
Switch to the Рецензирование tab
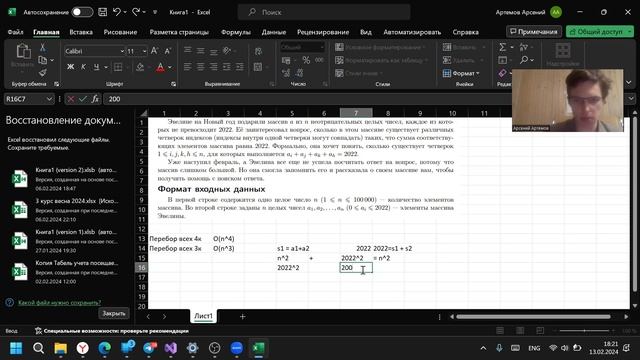[323, 32]
